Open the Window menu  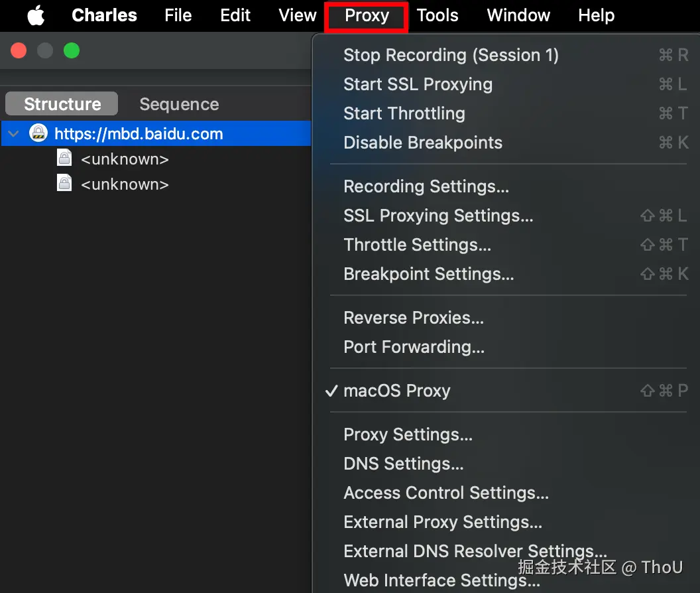tap(518, 16)
